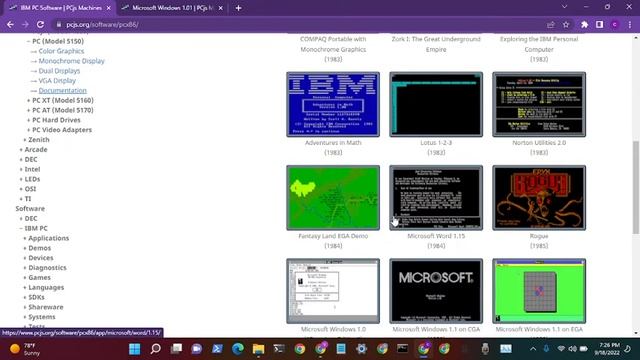Open the share page icon in address bar
640x360 pixels.
551,24
